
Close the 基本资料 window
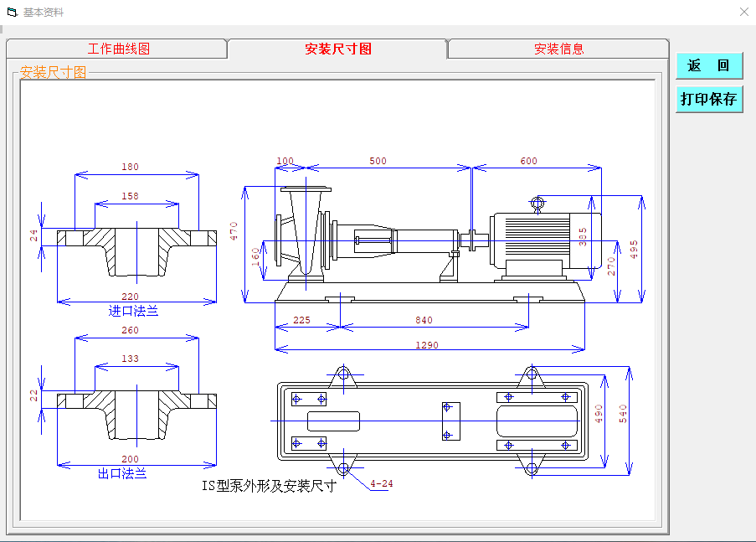[744, 12]
